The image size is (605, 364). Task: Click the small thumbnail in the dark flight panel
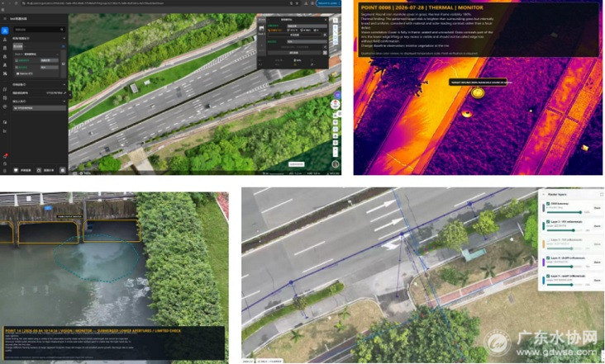262,29
